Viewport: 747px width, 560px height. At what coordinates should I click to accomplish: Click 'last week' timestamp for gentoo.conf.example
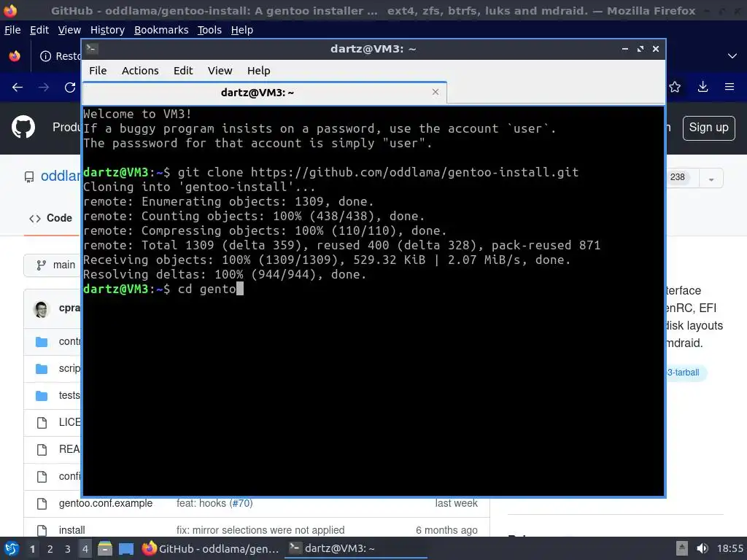tap(456, 503)
